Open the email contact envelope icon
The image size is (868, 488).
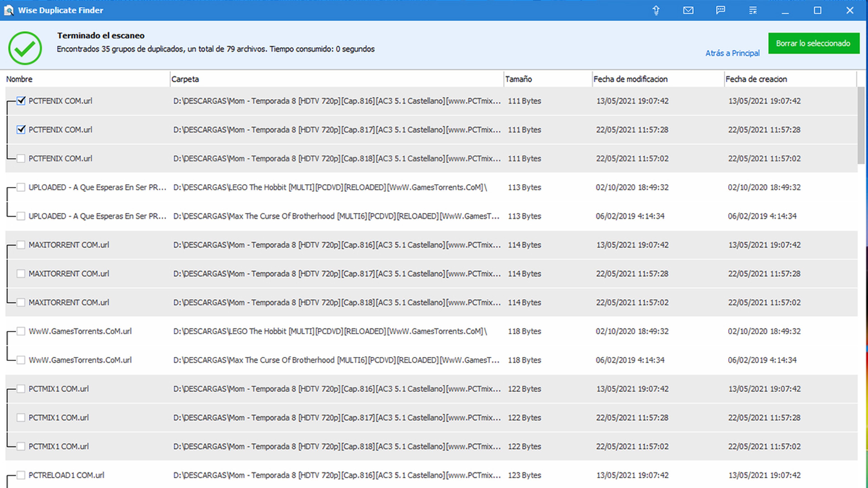click(x=688, y=10)
